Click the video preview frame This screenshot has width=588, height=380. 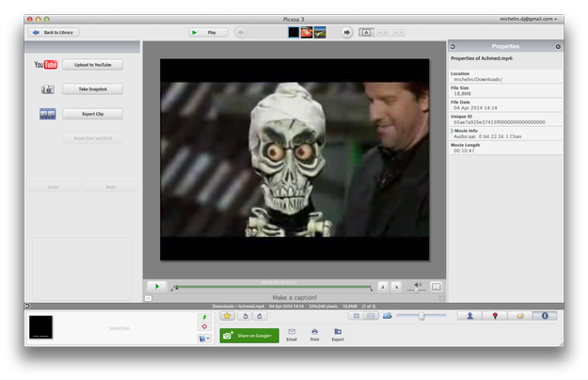coord(294,160)
